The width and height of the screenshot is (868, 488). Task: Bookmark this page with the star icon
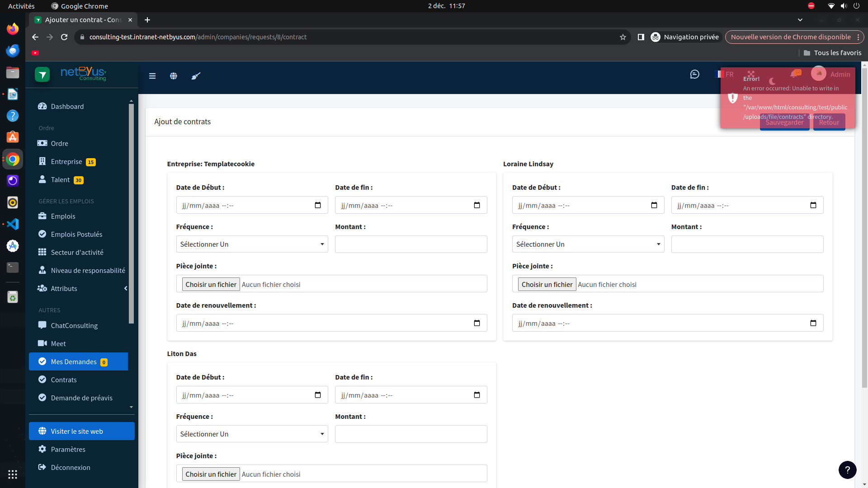[x=623, y=37]
